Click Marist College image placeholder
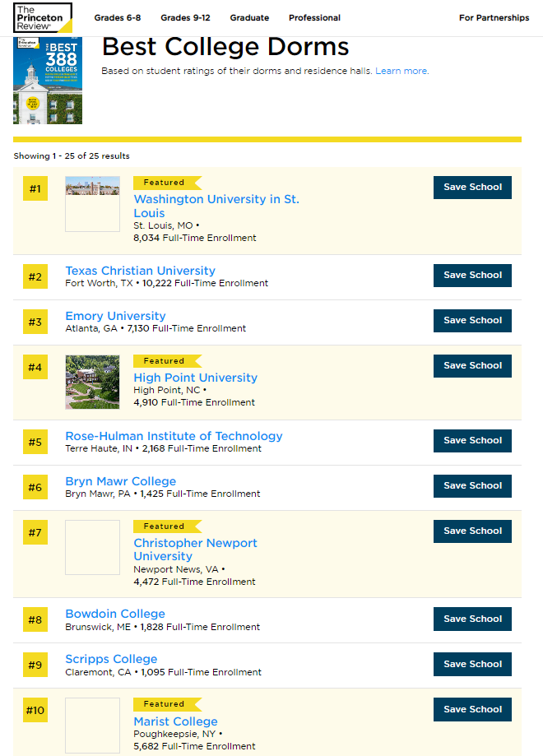 tap(93, 725)
